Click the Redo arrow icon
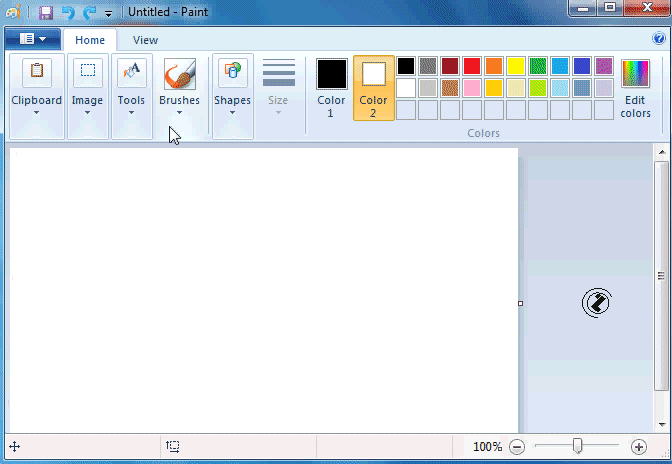The image size is (672, 464). (x=90, y=13)
